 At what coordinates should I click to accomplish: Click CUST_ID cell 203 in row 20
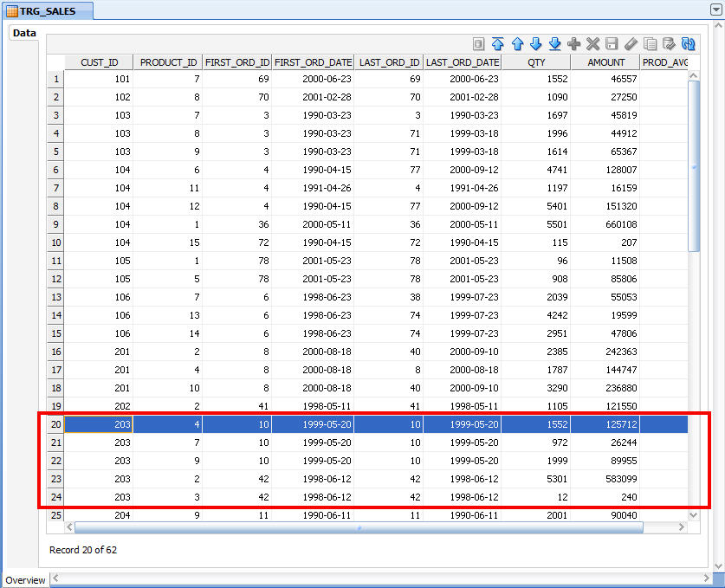coord(99,423)
